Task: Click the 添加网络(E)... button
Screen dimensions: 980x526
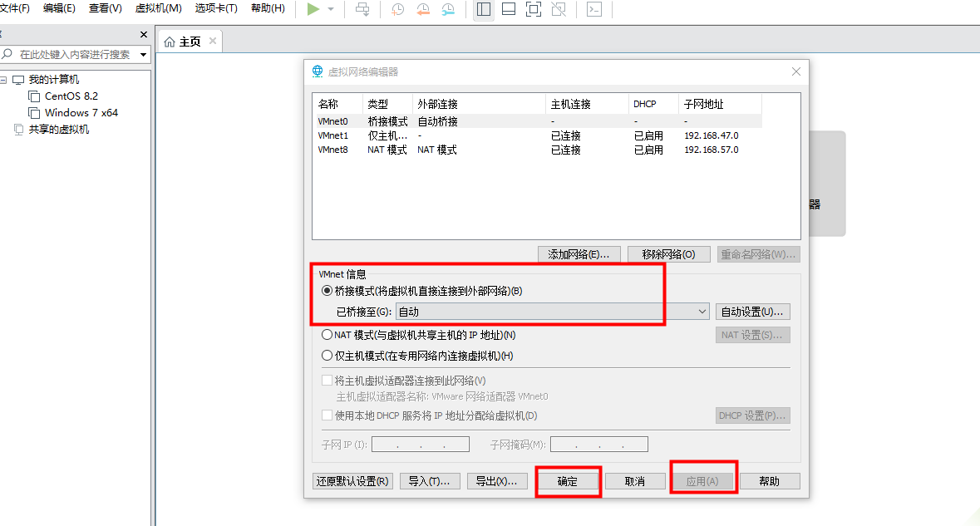Action: coord(579,254)
